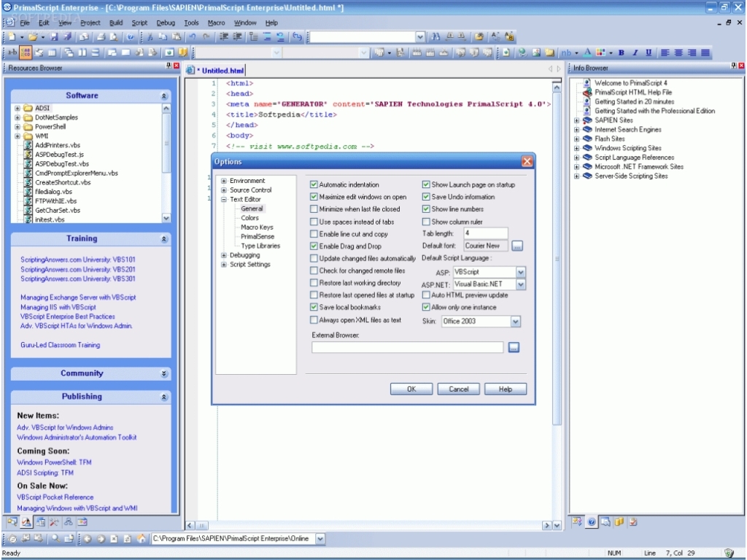Viewport: 747px width, 560px height.
Task: Click the Paste clipboard icon
Action: pos(177,36)
